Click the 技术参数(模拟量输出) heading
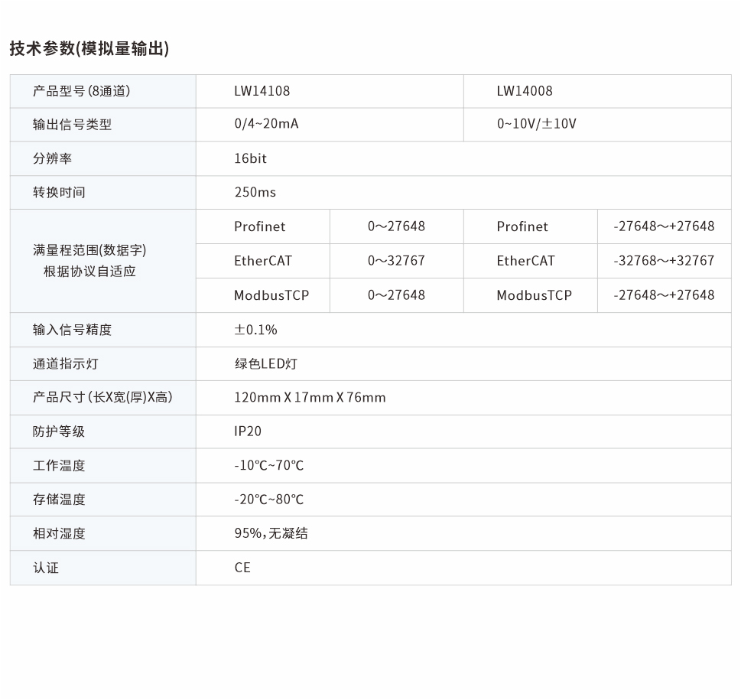Viewport: 741px width, 700px height. pyautogui.click(x=89, y=49)
